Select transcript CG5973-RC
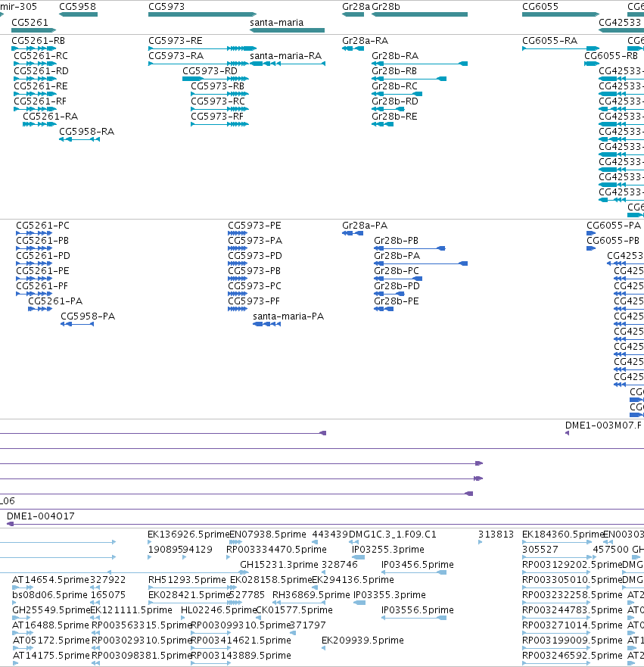Image resolution: width=644 pixels, height=667 pixels. pyautogui.click(x=219, y=109)
